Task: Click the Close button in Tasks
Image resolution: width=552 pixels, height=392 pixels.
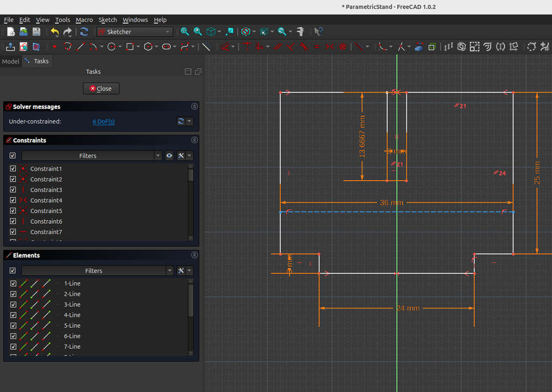Action: tap(101, 88)
